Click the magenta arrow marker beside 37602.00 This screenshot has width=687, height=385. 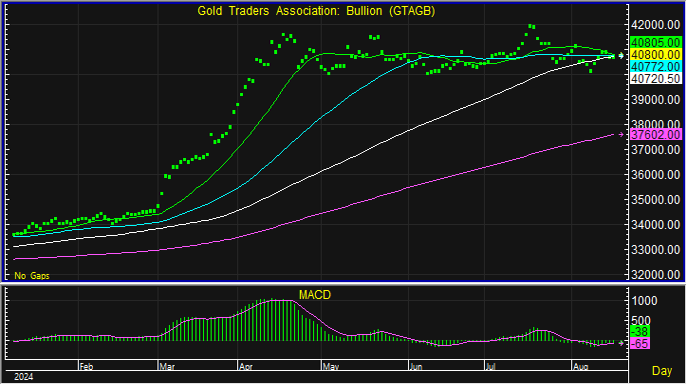621,134
